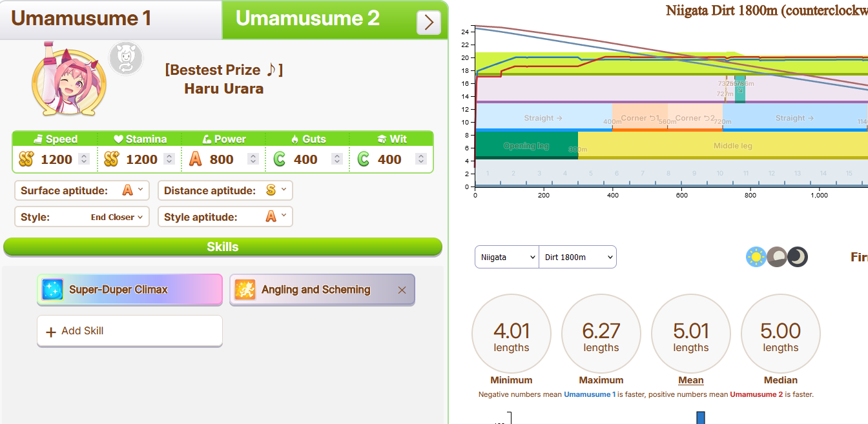Click the gray reset character icon beside portrait
This screenshot has width=868, height=424.
tap(125, 58)
